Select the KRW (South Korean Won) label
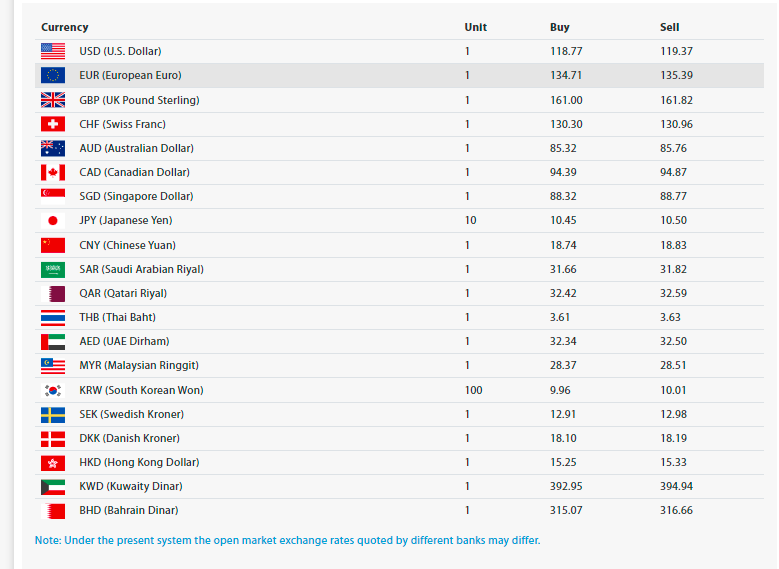Image resolution: width=779 pixels, height=569 pixels. click(x=141, y=390)
